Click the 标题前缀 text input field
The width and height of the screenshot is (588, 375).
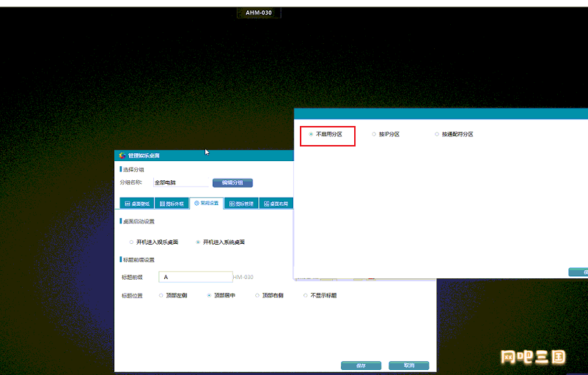pos(196,277)
